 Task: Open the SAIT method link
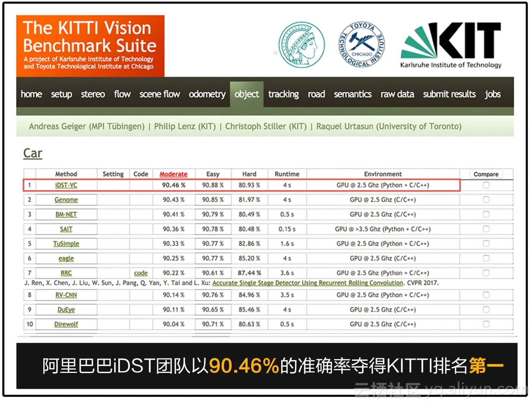66,229
